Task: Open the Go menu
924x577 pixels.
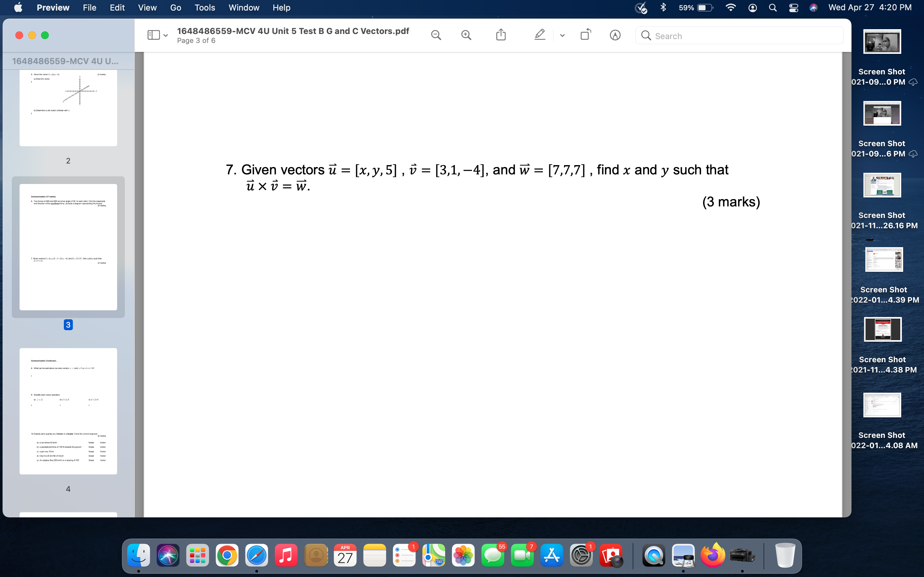Action: pyautogui.click(x=175, y=8)
